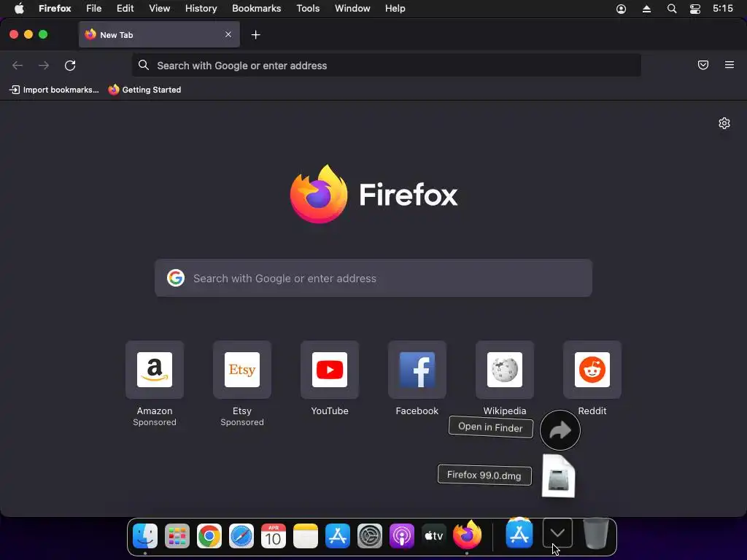The width and height of the screenshot is (747, 560).
Task: Click the user account menu bar icon
Action: point(622,9)
